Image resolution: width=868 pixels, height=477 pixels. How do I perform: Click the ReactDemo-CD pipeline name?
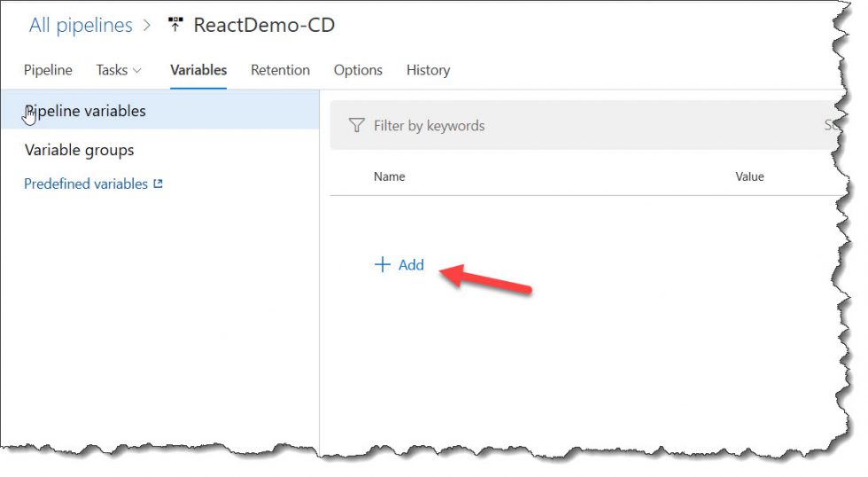coord(264,26)
